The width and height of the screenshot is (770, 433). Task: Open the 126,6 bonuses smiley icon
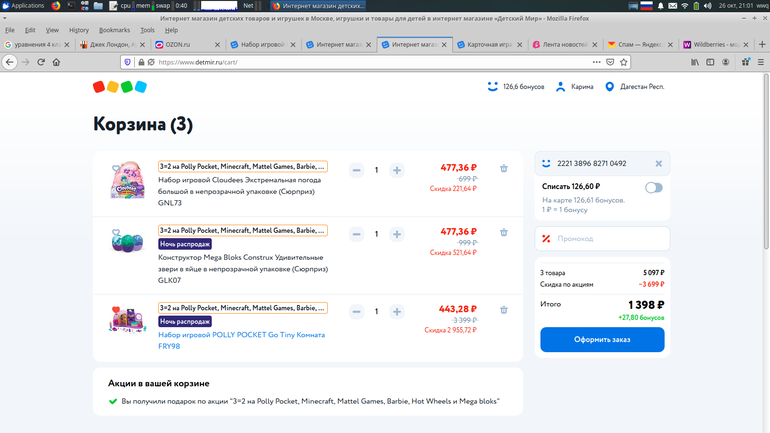pyautogui.click(x=492, y=87)
